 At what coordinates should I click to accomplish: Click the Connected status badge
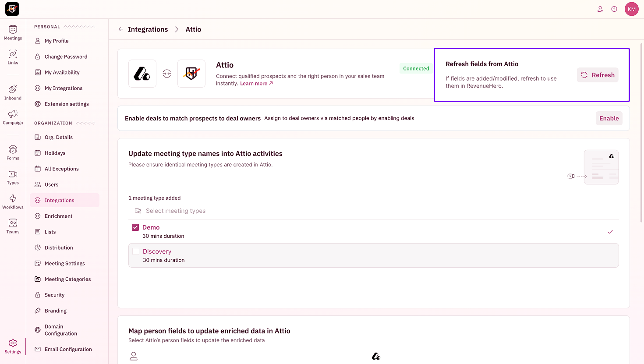coord(416,68)
